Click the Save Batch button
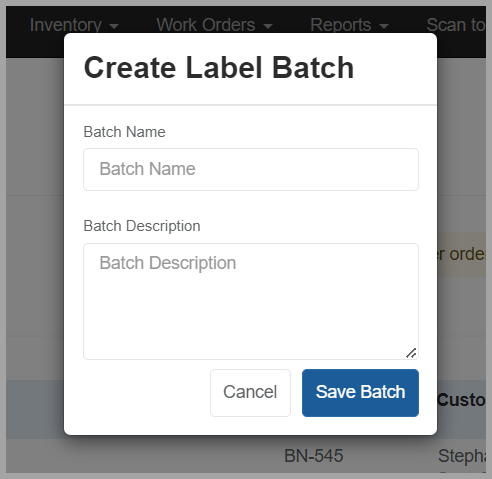The image size is (492, 479). point(360,393)
